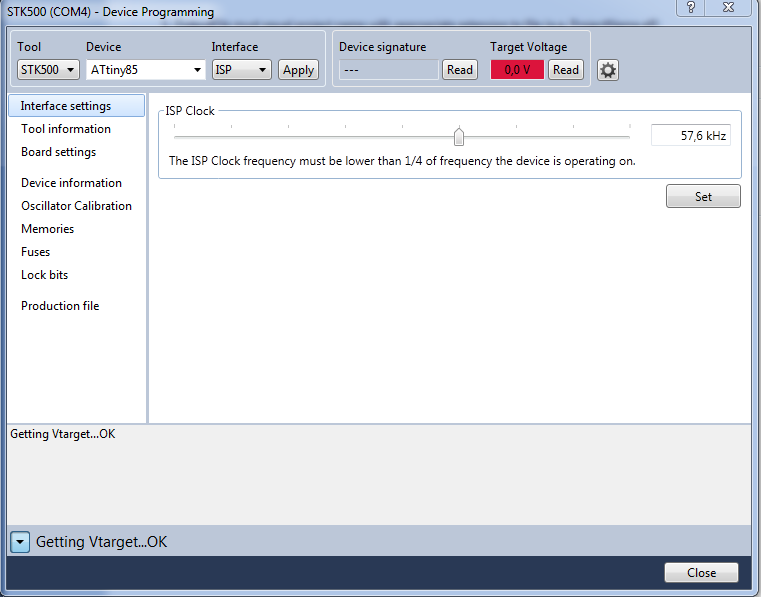Open the Device information page
Image resolution: width=761 pixels, height=597 pixels.
click(x=71, y=183)
